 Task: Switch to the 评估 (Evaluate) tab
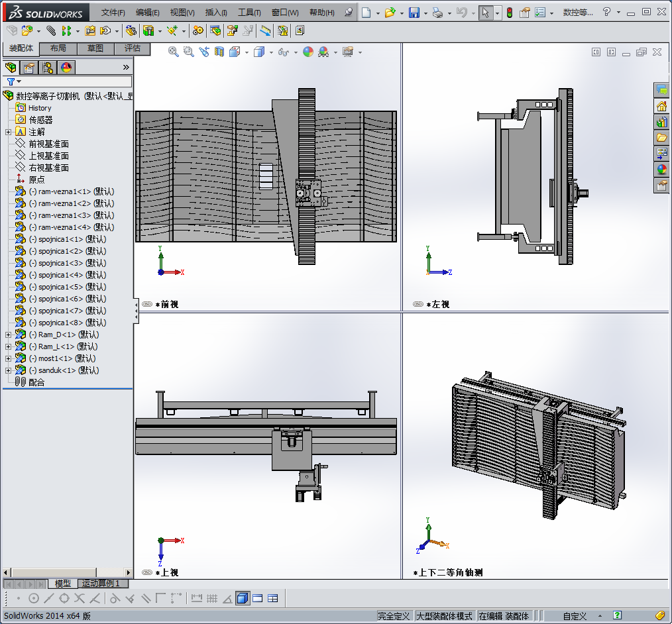pos(133,48)
